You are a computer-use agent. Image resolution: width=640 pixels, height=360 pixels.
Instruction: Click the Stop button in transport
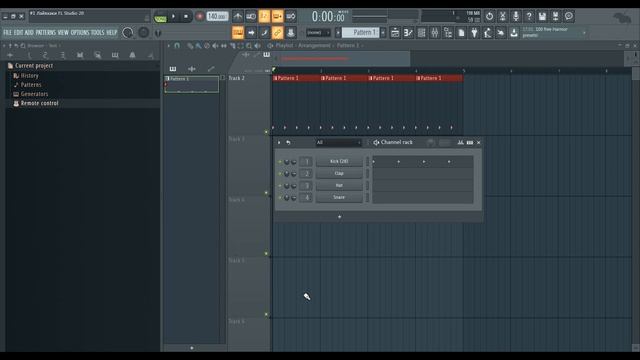pyautogui.click(x=186, y=16)
